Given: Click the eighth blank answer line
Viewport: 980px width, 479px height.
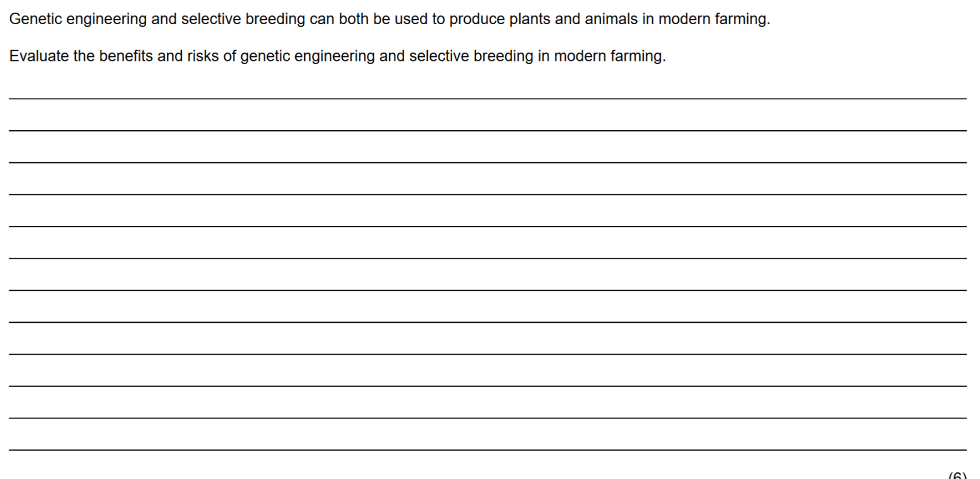Looking at the screenshot, I should tap(488, 322).
